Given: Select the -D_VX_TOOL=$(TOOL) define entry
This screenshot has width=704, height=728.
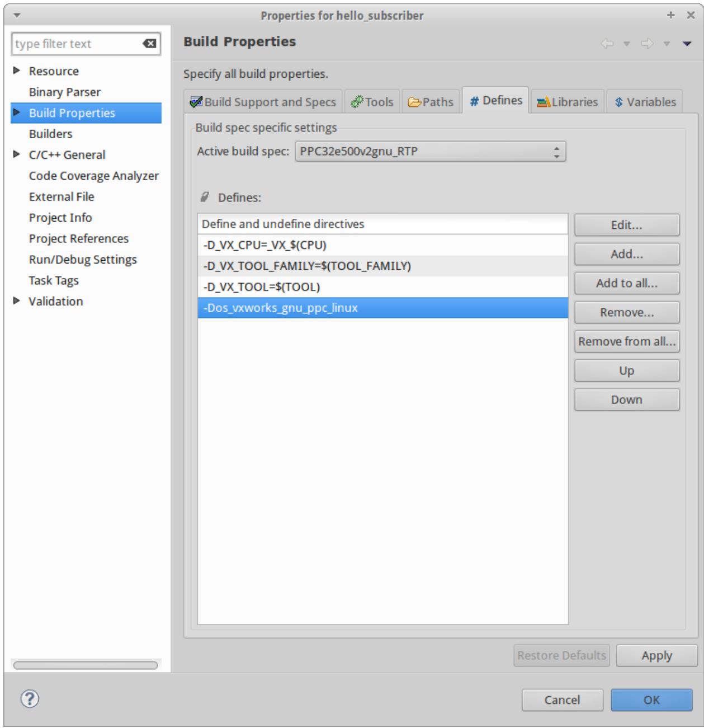Looking at the screenshot, I should point(383,287).
